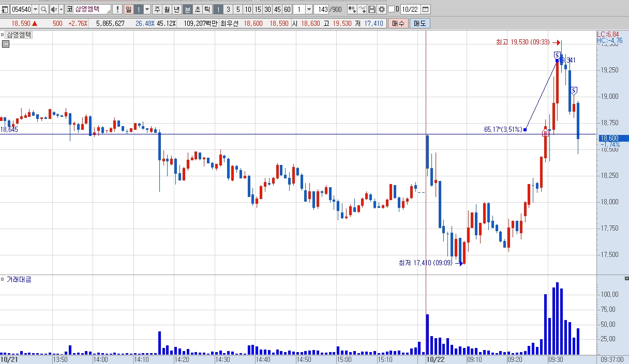Image resolution: width=629 pixels, height=364 pixels.
Task: Click the grid icon below 삼영엠텍 label
Action: click(6, 44)
